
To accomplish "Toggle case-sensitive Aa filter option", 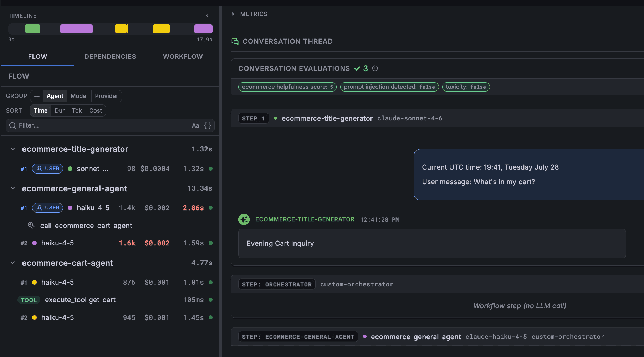I will point(195,125).
